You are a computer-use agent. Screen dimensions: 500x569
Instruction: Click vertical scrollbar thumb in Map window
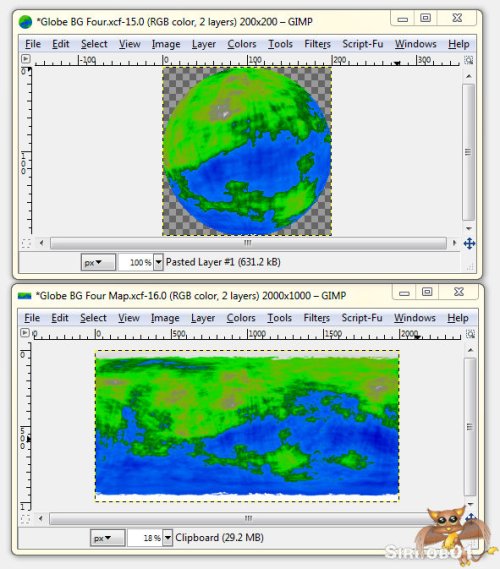pos(470,427)
